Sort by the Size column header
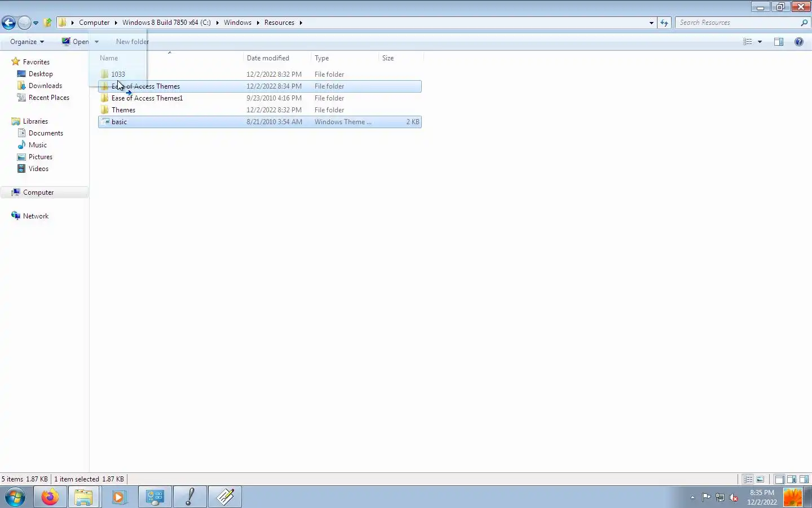812x508 pixels. [401, 58]
